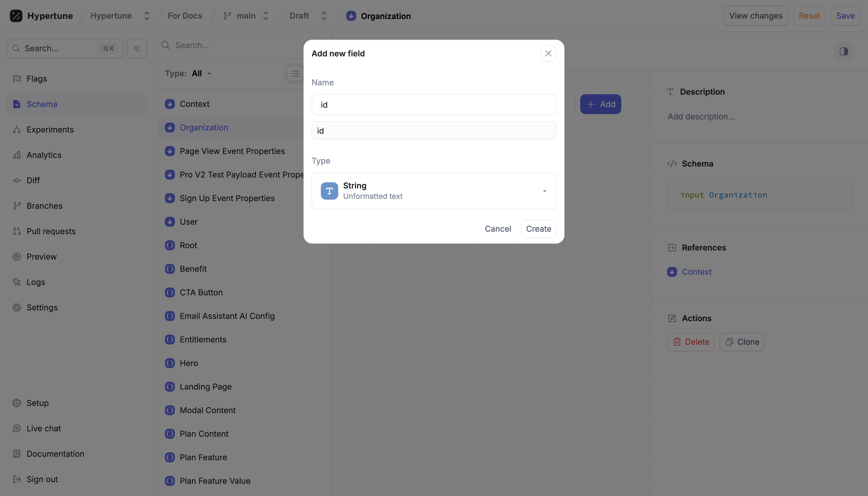Toggle the contrast theme icon at top right
Viewport: 868px width, 496px height.
(x=843, y=51)
